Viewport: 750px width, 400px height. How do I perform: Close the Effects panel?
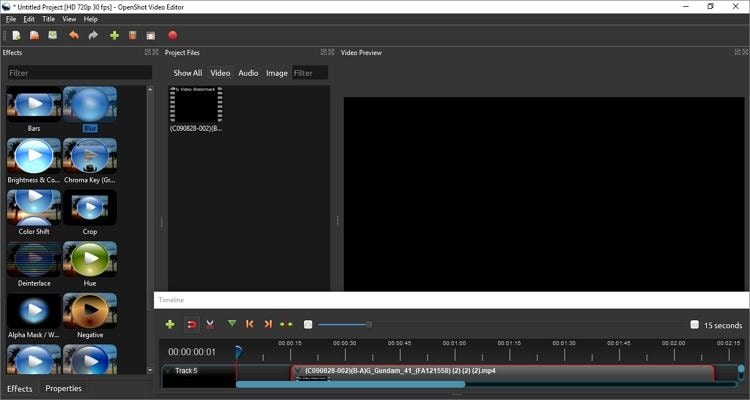tap(155, 52)
